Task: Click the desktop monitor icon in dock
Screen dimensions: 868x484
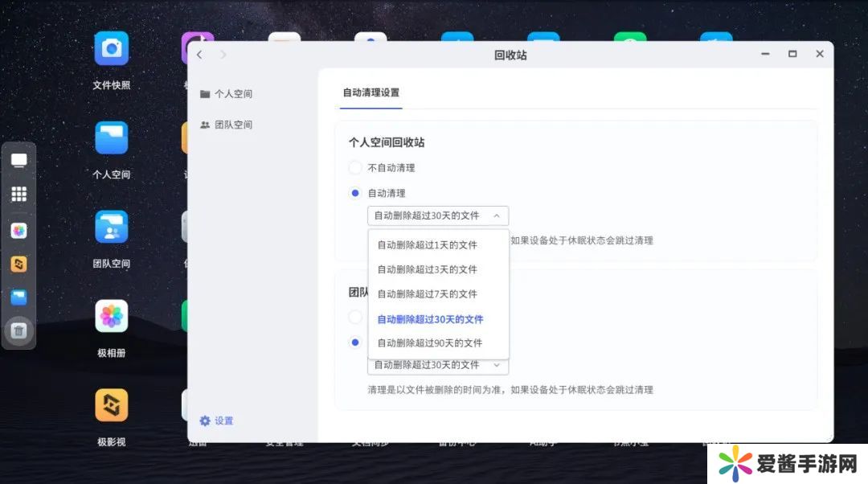Action: click(x=19, y=160)
